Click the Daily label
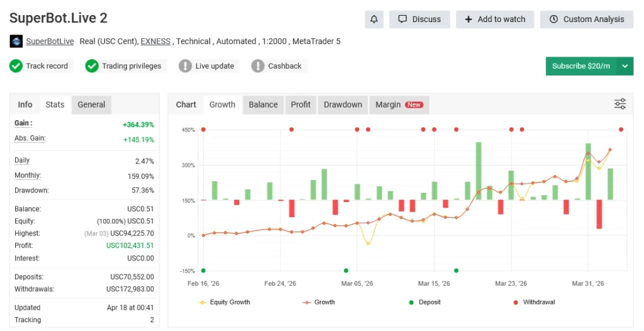Viewport: 644px width, 331px height. click(x=22, y=160)
